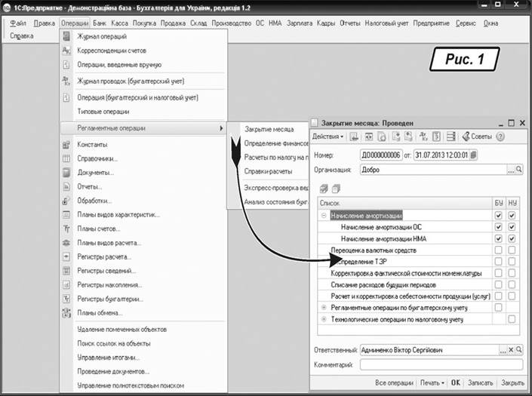This screenshot has height=396, width=532.
Task: Click the Регистры сведений menu icon
Action: [x=66, y=271]
